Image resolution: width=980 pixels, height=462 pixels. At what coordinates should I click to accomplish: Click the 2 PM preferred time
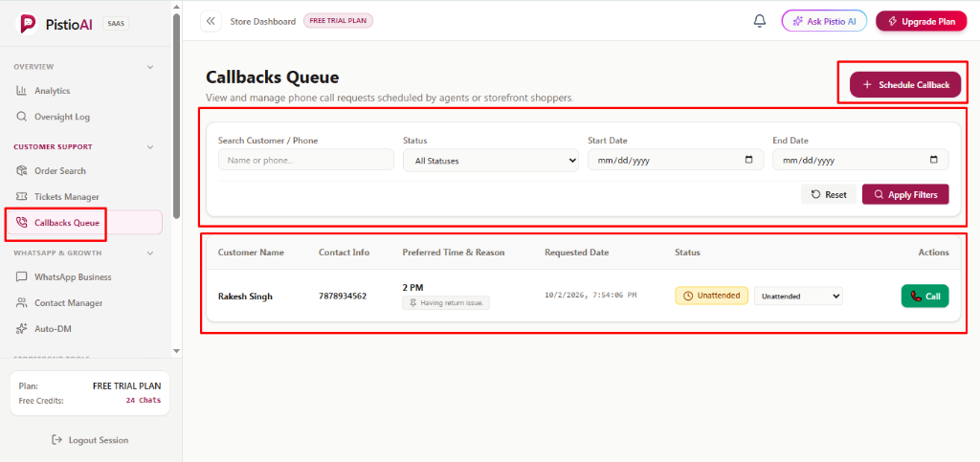(412, 288)
